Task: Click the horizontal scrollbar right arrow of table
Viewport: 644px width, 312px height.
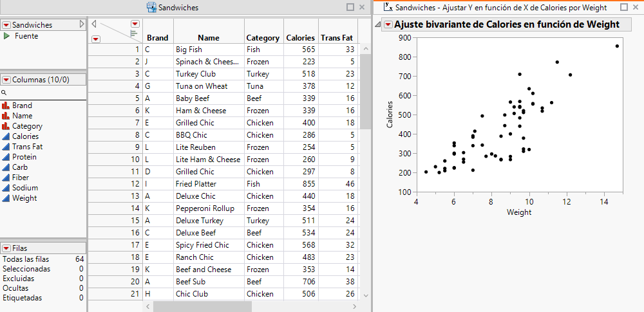Action: 354,306
